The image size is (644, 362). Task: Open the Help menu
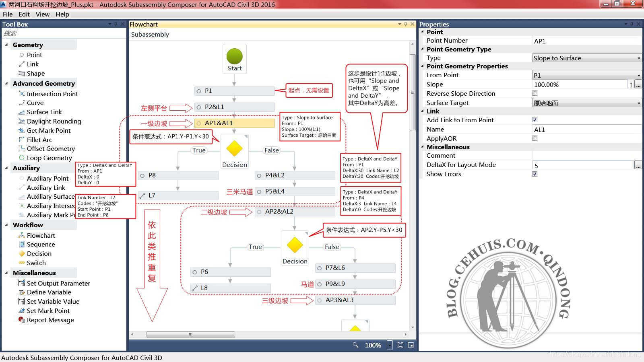(62, 14)
